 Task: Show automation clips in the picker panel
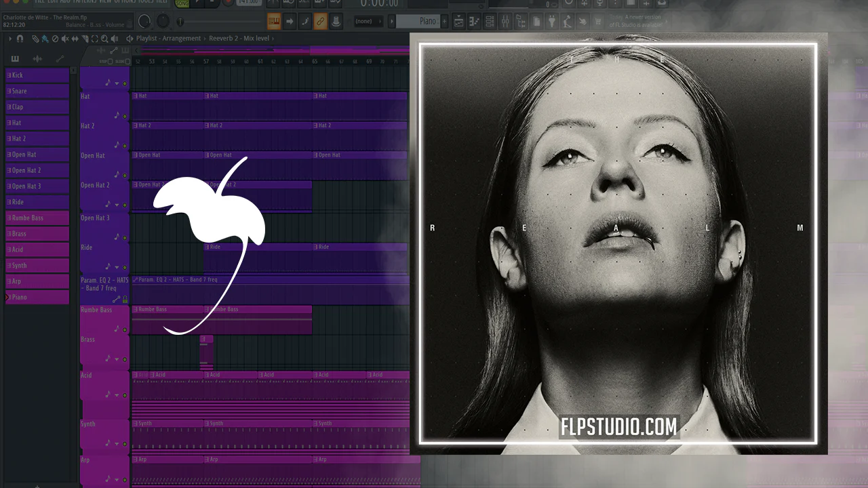(60, 59)
